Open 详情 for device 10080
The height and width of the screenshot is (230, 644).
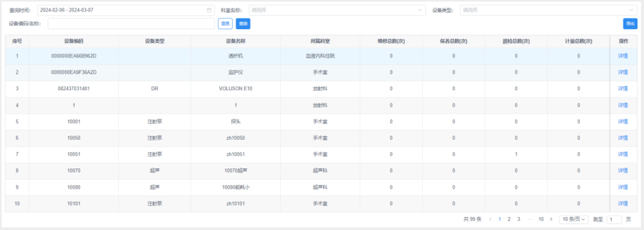623,187
